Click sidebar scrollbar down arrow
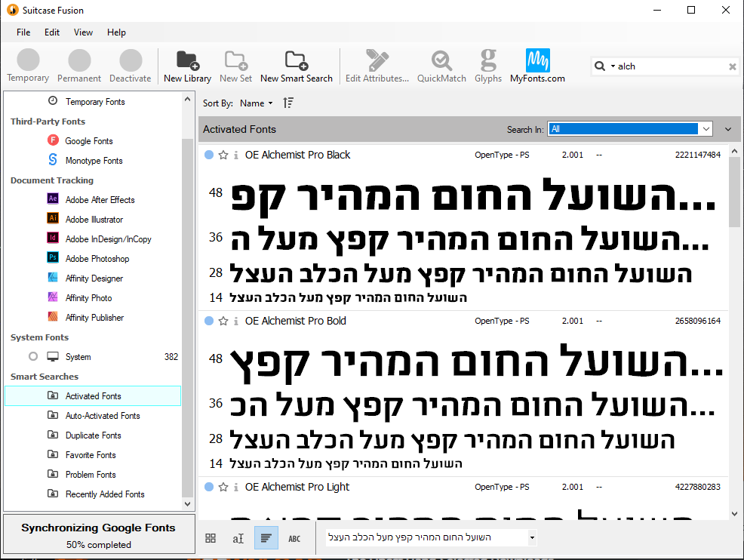Viewport: 744px width, 560px height. [x=187, y=504]
